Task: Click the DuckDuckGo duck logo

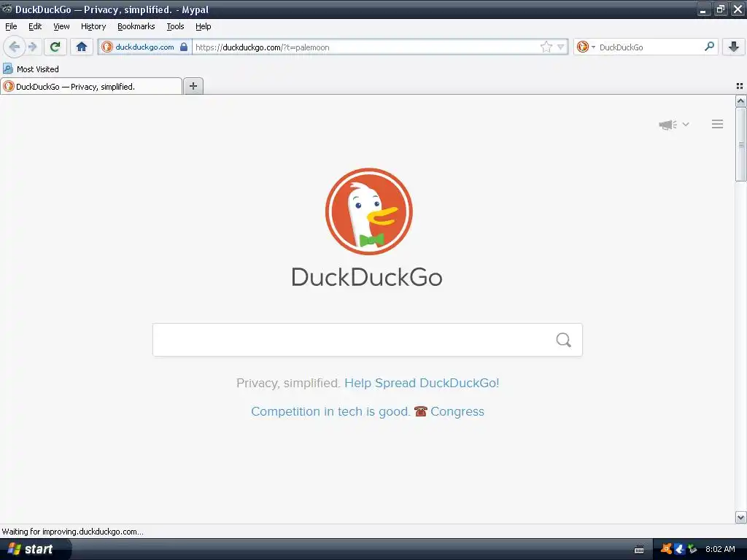Action: (x=368, y=211)
